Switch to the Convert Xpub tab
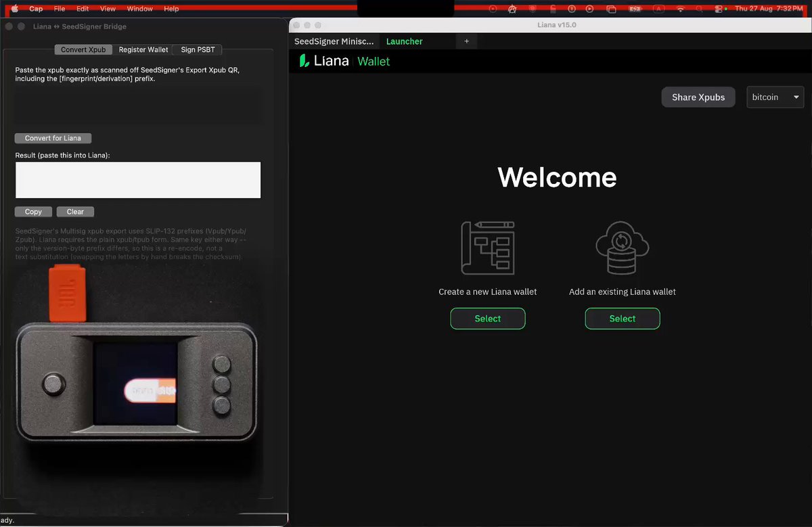This screenshot has height=527, width=812. (x=83, y=49)
